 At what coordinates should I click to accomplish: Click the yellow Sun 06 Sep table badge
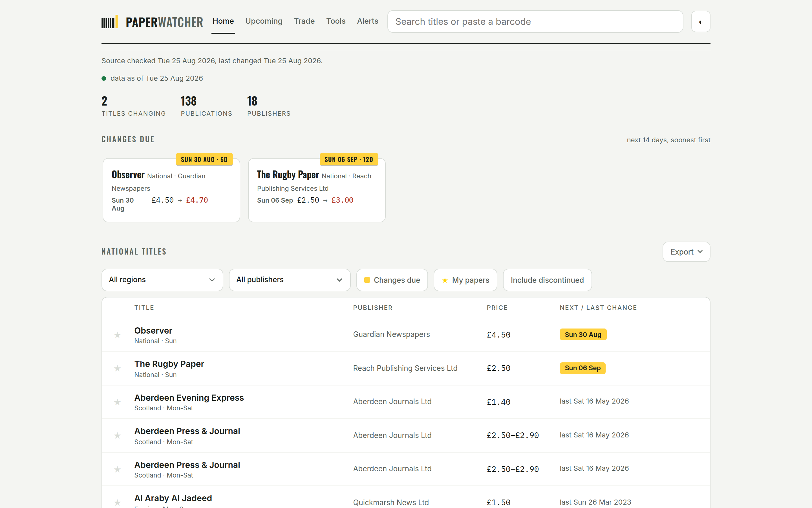pos(583,368)
